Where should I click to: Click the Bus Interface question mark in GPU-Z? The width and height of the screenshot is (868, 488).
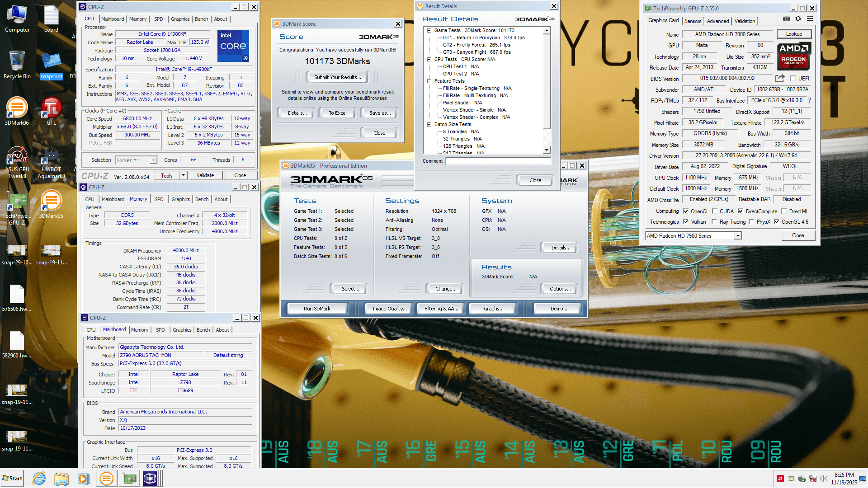[809, 100]
